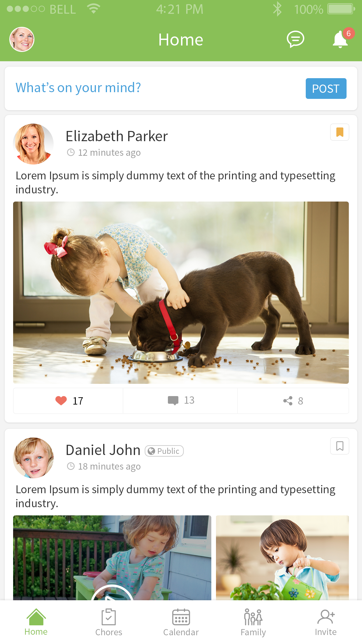Share Elizabeth Parker's post
The image size is (362, 644).
(x=293, y=401)
